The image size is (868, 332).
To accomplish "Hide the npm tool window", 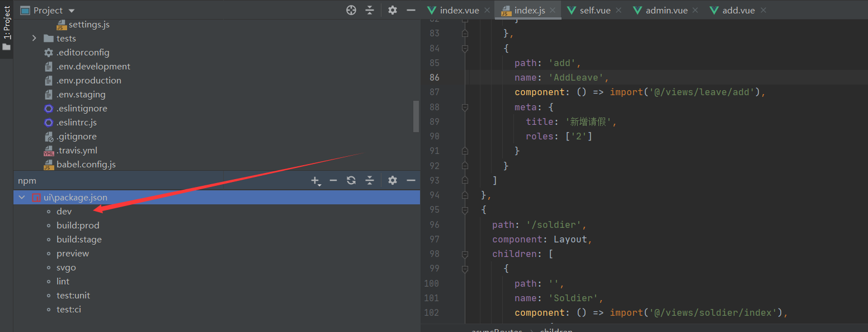I will tap(411, 180).
